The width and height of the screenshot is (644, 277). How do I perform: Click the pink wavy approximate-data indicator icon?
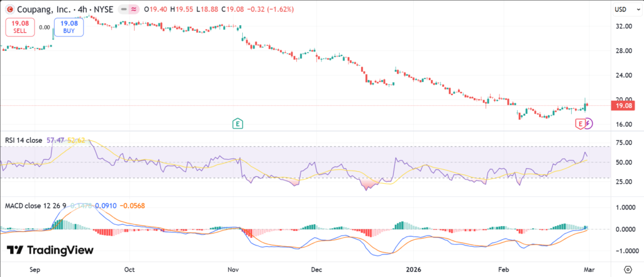tap(134, 9)
